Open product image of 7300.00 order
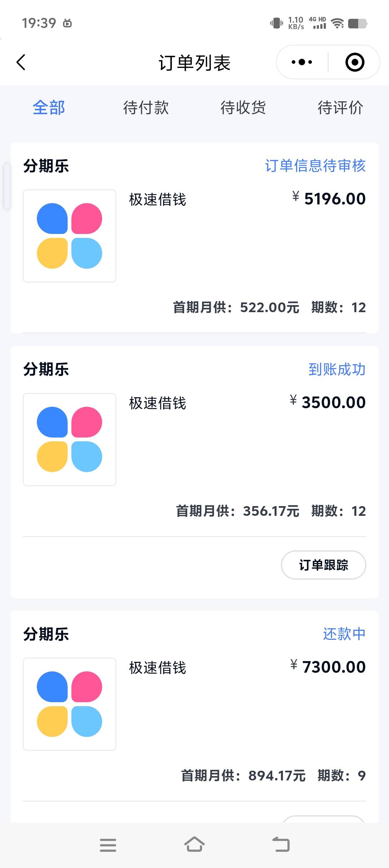 [x=70, y=704]
